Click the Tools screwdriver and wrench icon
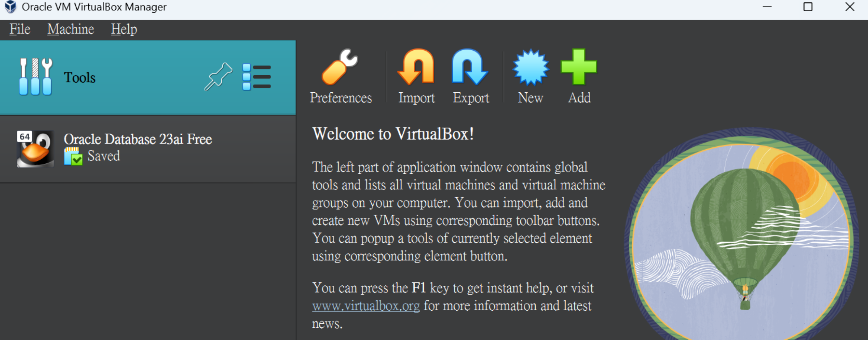 point(35,76)
